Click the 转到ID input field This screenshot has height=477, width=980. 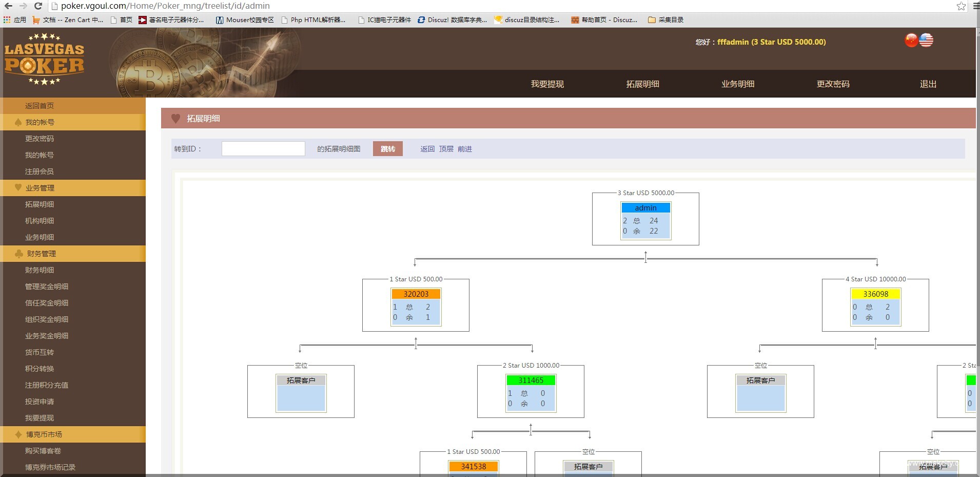pos(263,149)
